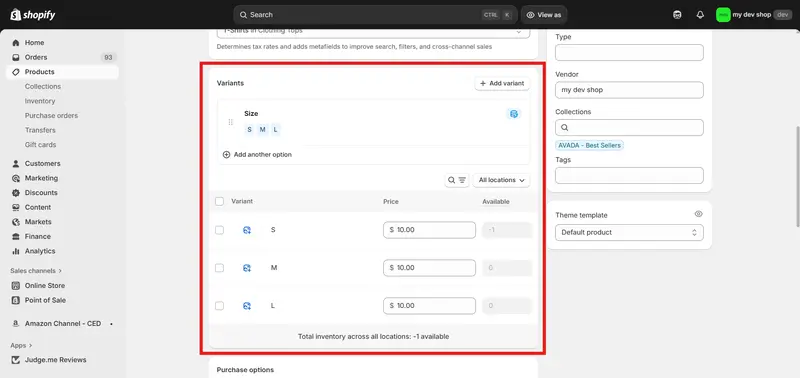Open the Sidekick assistant icon in top bar
Image resolution: width=800 pixels, height=378 pixels.
point(677,15)
